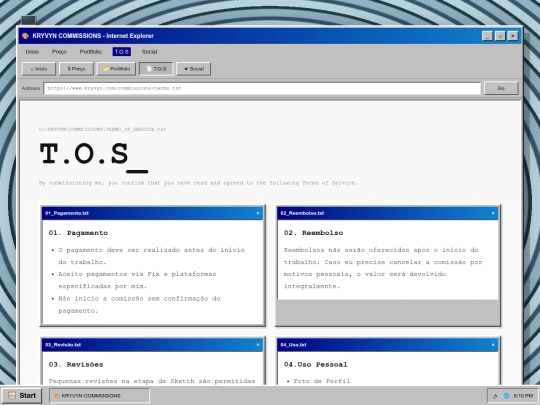Click the Social star toolbar button
The image size is (540, 405).
pyautogui.click(x=194, y=69)
